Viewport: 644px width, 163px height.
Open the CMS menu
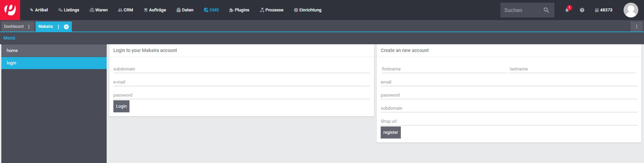point(211,10)
